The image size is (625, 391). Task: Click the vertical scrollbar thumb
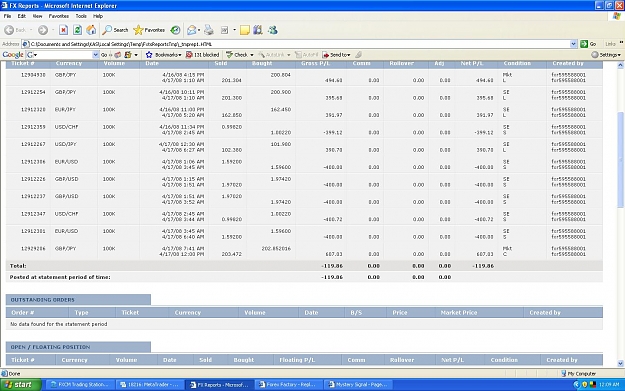[620, 159]
